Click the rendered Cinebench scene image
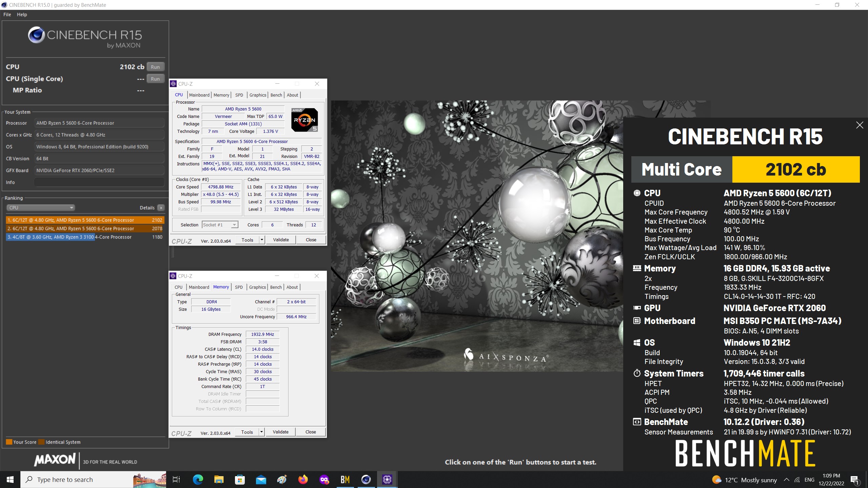 tap(477, 236)
